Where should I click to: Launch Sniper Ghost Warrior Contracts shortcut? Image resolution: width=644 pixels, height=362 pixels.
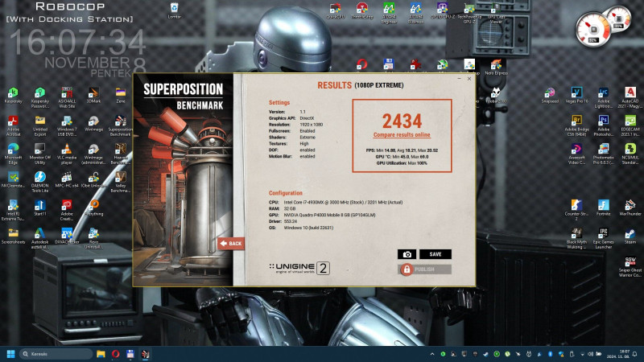[x=630, y=267]
